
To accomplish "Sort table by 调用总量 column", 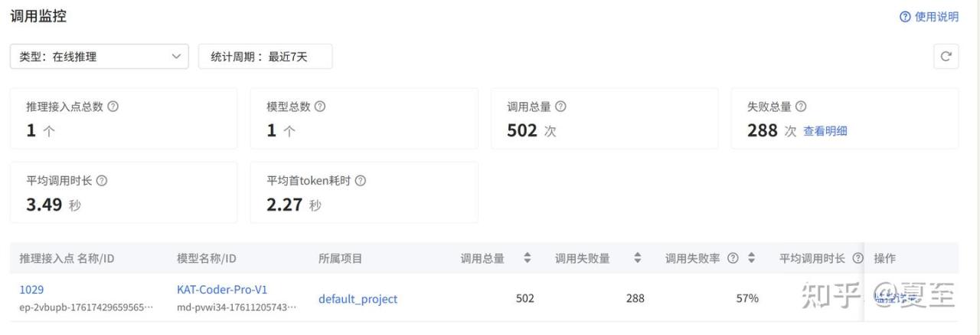I will [527, 258].
